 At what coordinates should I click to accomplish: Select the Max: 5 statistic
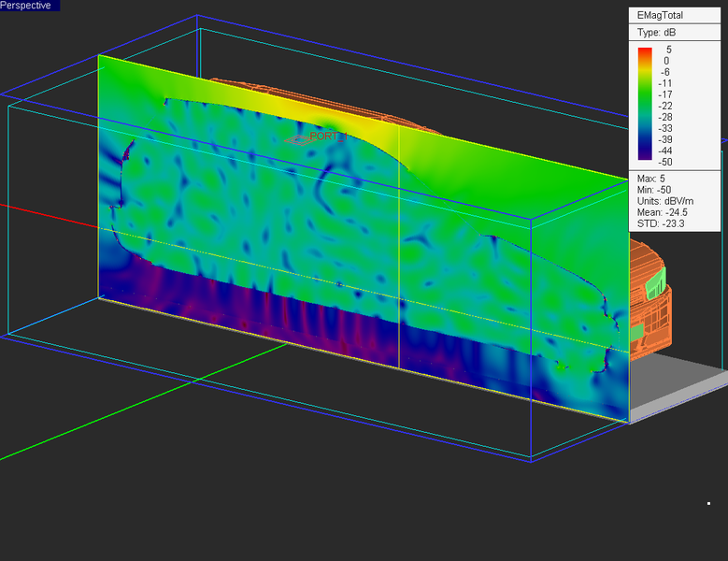(x=652, y=179)
